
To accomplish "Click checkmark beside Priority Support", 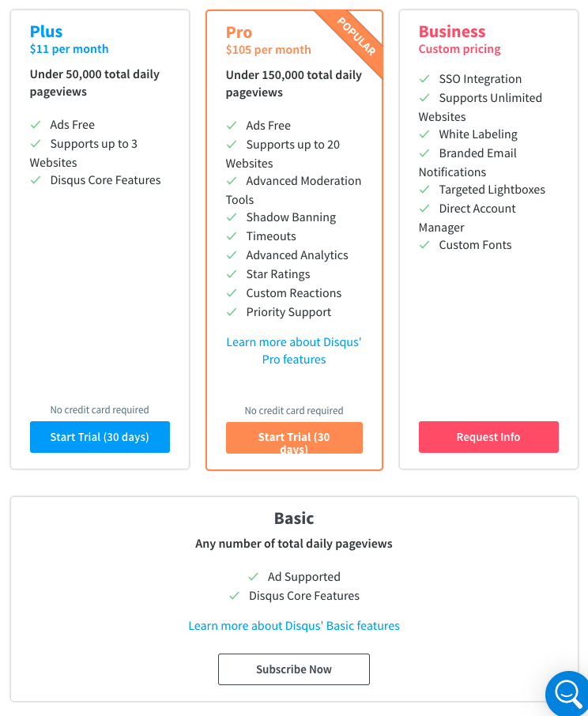I will [232, 312].
